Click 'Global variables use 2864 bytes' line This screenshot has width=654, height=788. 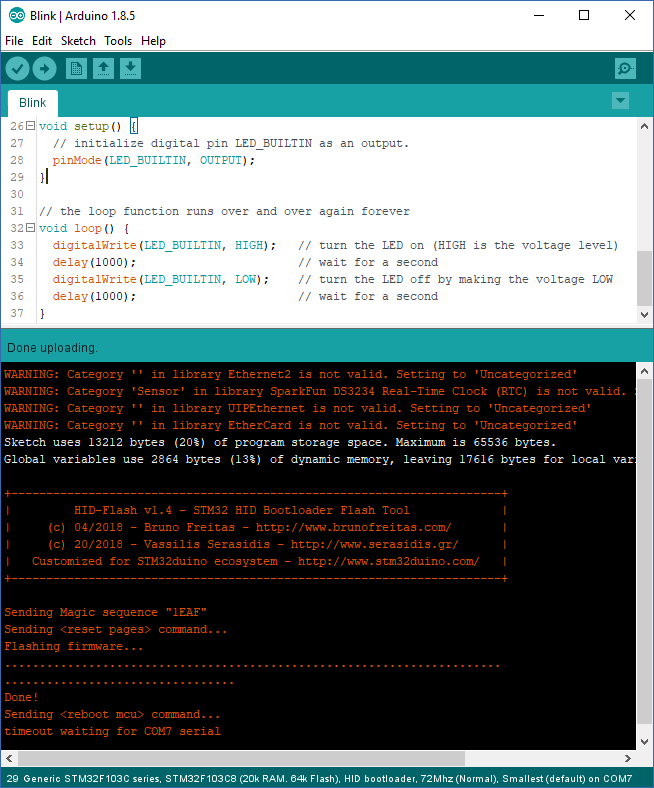pos(320,459)
